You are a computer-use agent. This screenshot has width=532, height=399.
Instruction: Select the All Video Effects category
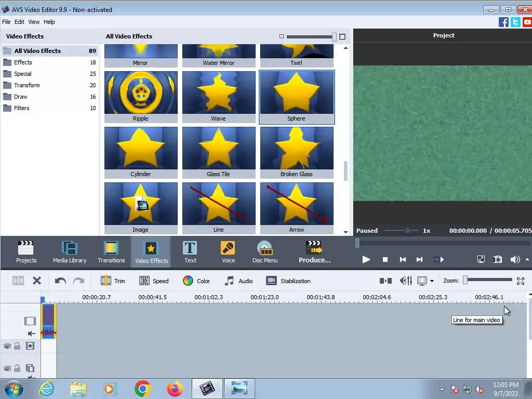coord(50,51)
